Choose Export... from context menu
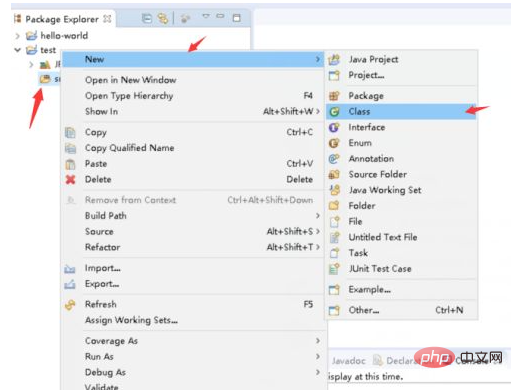 coord(102,284)
